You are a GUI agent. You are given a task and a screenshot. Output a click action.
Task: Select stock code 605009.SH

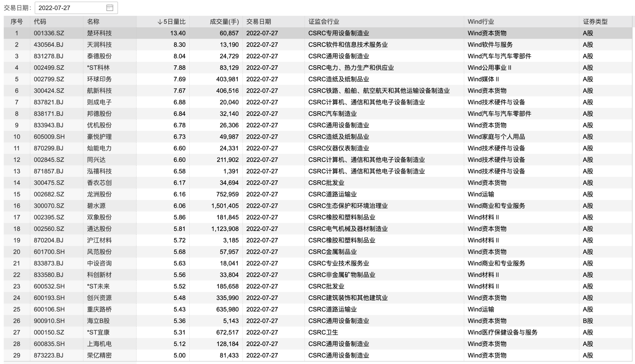coord(49,137)
